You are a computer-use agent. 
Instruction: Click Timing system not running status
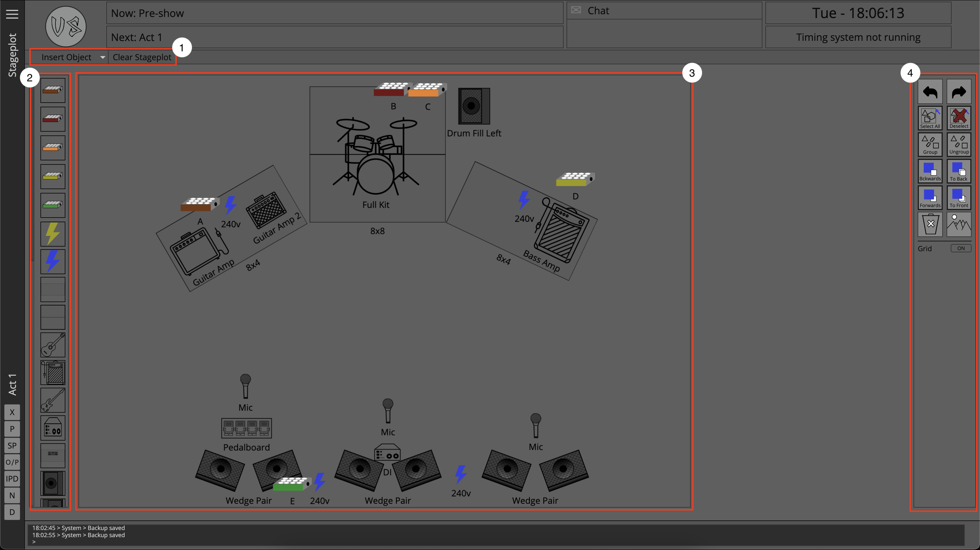[x=858, y=37]
